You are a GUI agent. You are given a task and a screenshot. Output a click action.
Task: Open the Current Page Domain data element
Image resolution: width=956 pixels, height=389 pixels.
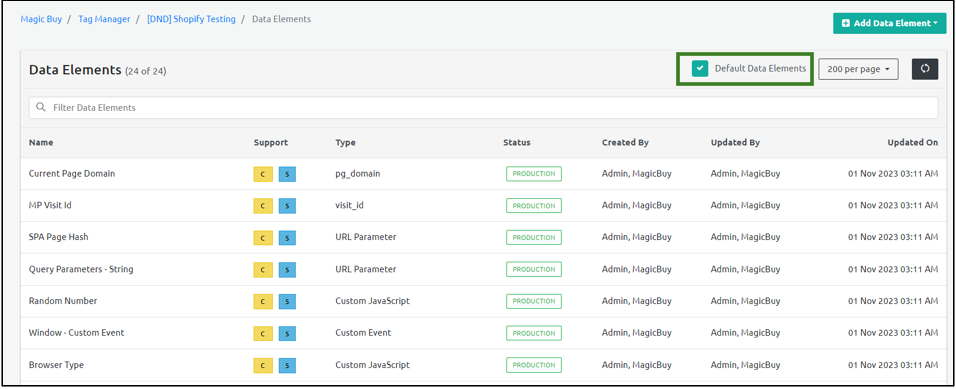pos(72,174)
